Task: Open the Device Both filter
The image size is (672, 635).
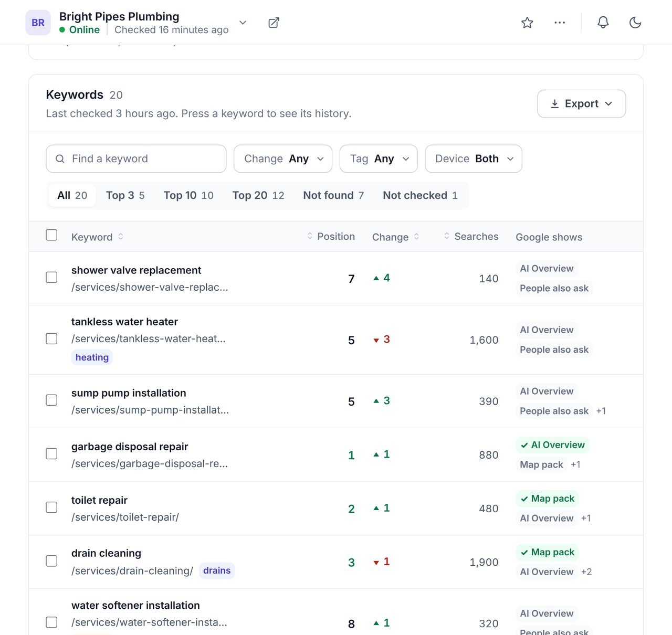Action: 474,158
